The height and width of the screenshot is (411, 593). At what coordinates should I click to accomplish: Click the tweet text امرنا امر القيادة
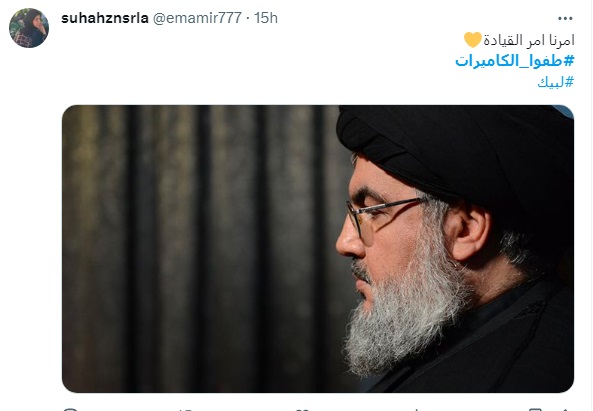click(529, 40)
